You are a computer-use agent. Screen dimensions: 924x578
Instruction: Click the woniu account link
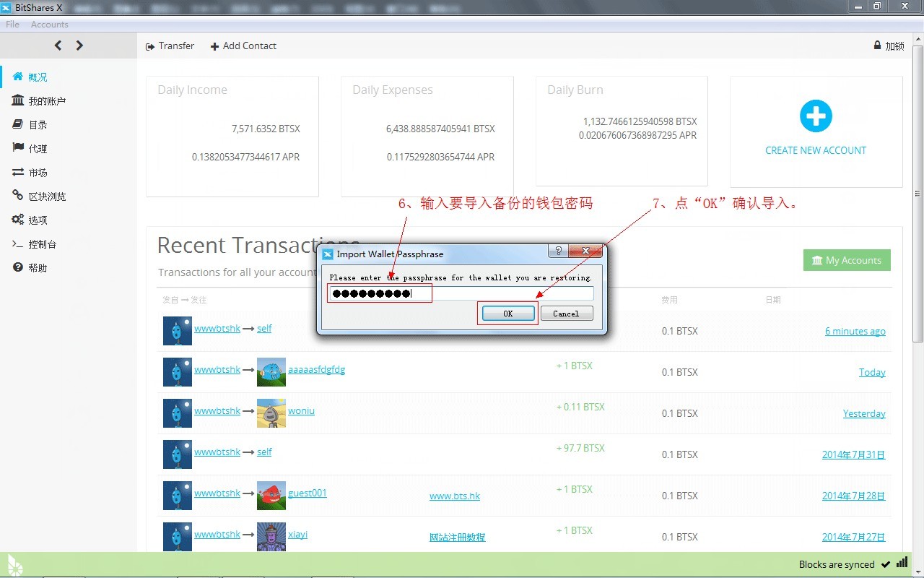pyautogui.click(x=301, y=410)
